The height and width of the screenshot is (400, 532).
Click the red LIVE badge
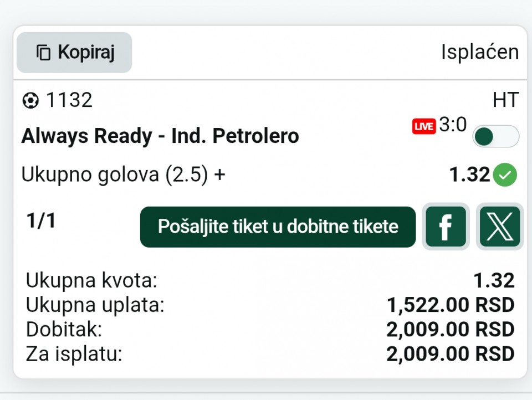tap(424, 126)
